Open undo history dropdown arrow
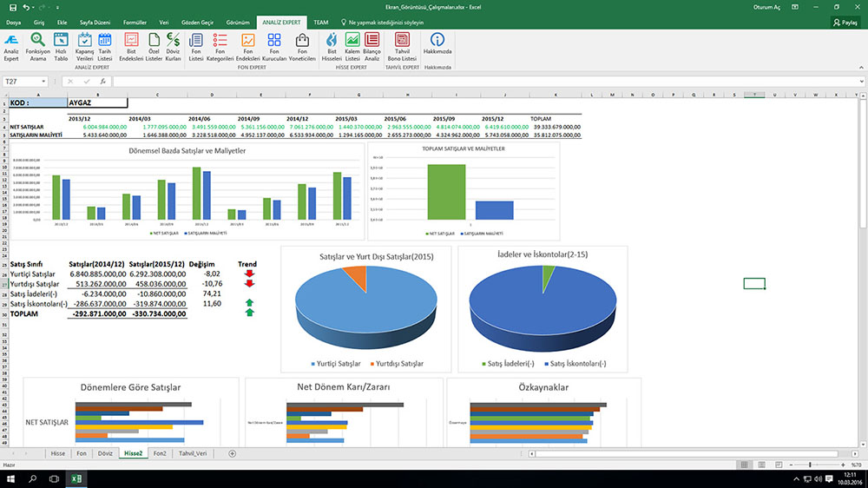Screen dimensions: 868x488 (x=34, y=7)
